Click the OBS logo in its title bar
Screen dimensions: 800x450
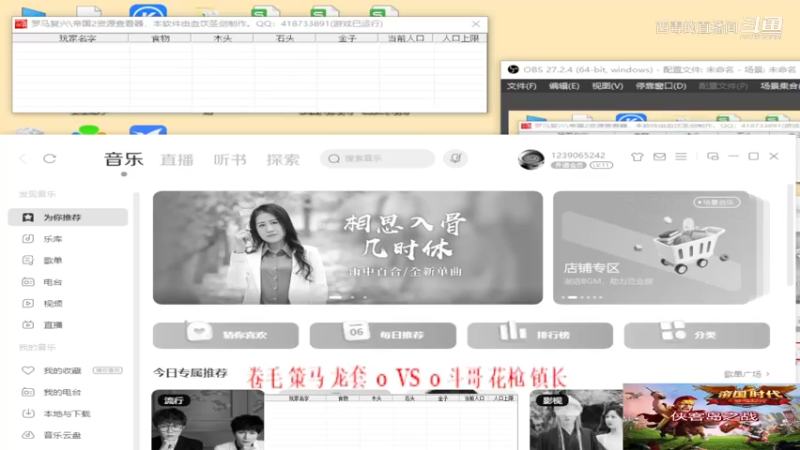[513, 69]
